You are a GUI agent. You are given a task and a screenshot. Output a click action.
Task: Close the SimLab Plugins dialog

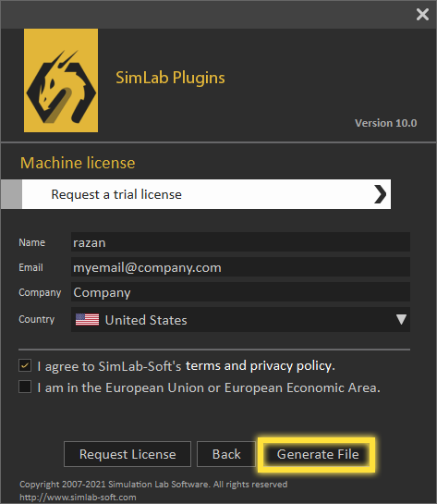point(422,15)
